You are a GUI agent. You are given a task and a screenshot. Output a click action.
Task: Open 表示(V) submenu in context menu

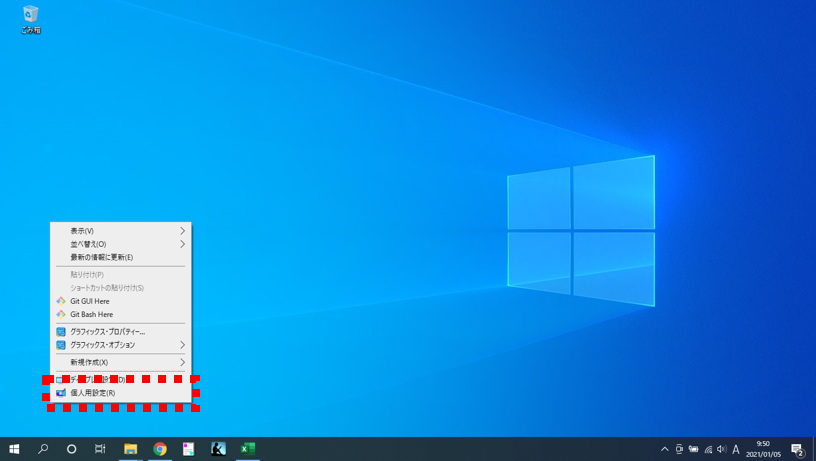[x=121, y=230]
